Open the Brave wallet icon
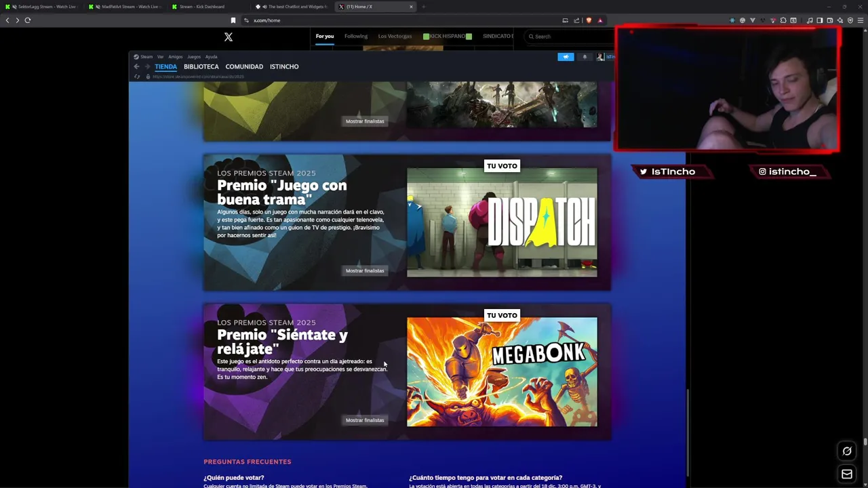Viewport: 868px width, 488px height. [x=831, y=20]
